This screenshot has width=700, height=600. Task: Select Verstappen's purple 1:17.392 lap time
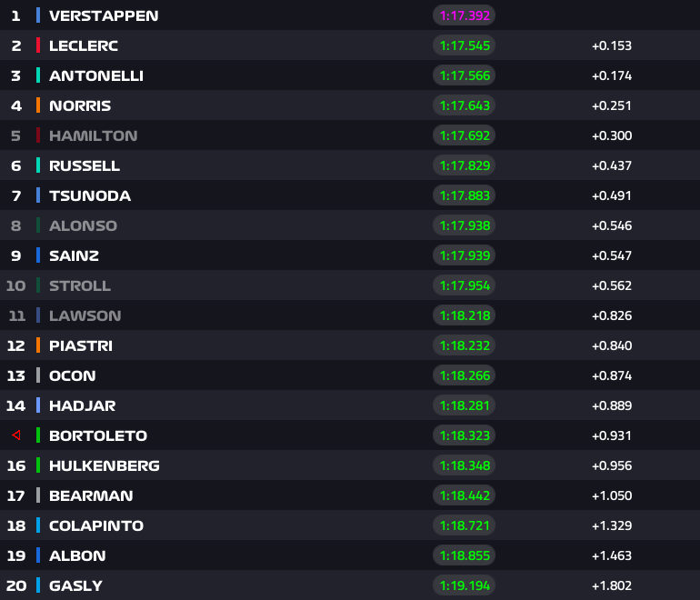point(464,15)
